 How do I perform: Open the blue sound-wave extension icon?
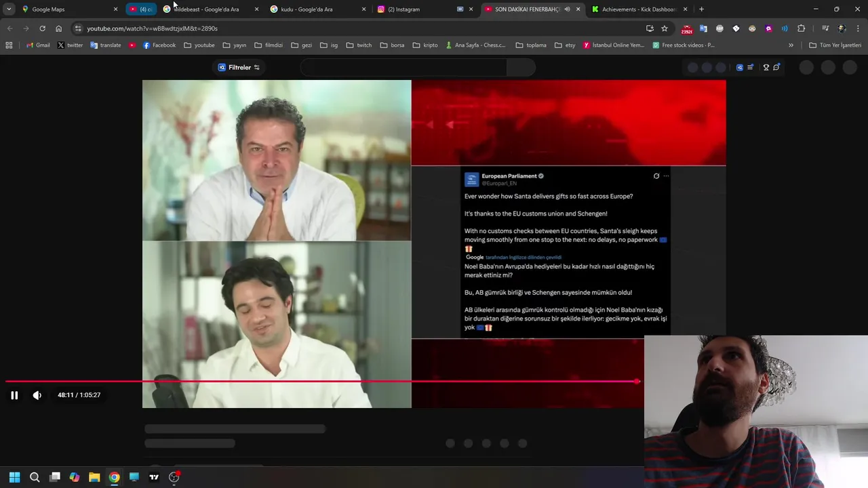[785, 28]
